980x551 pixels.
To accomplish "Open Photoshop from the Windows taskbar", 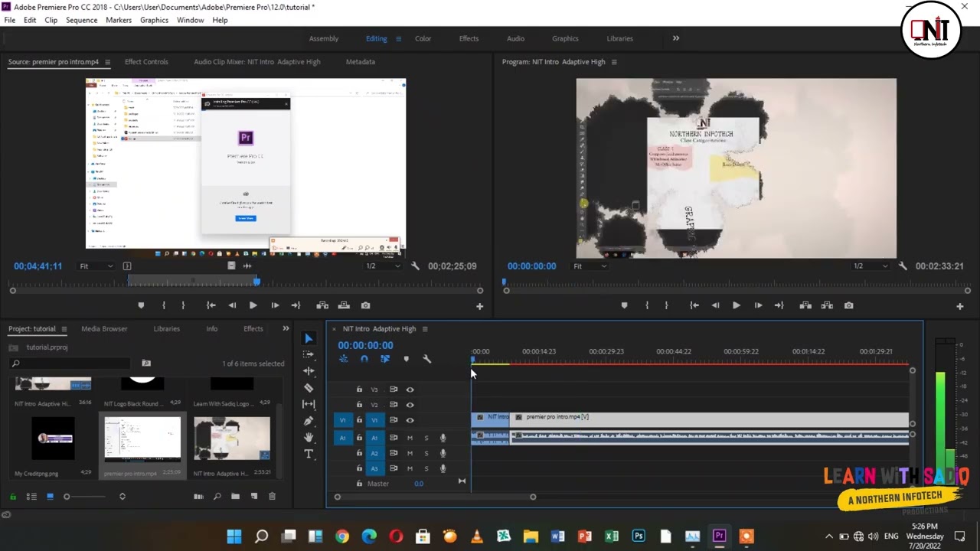I will pos(639,536).
